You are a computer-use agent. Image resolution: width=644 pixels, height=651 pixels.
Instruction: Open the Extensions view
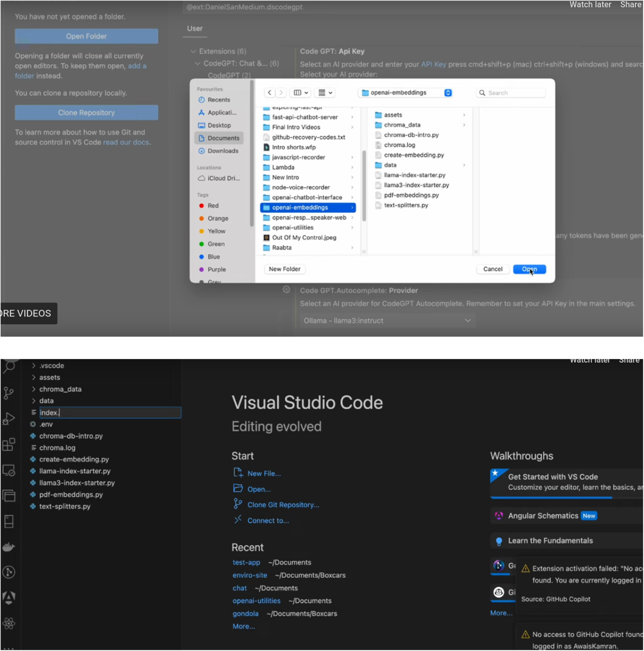[8, 444]
